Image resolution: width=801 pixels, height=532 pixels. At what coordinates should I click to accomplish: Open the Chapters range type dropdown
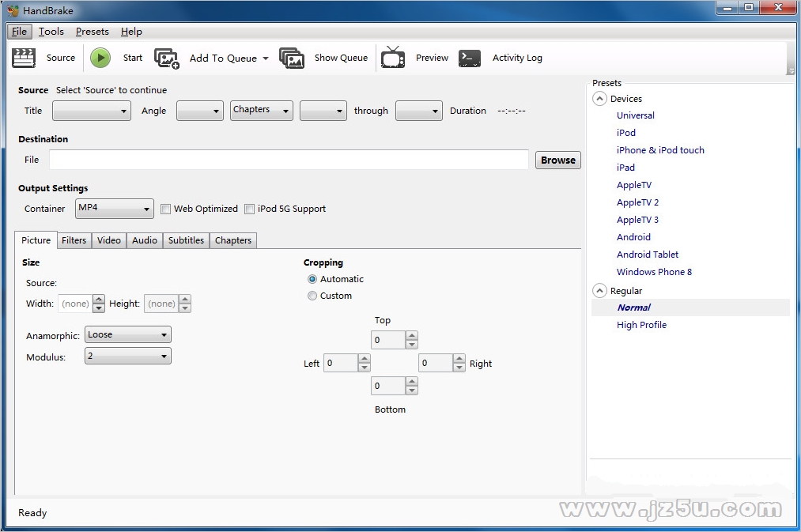point(262,111)
